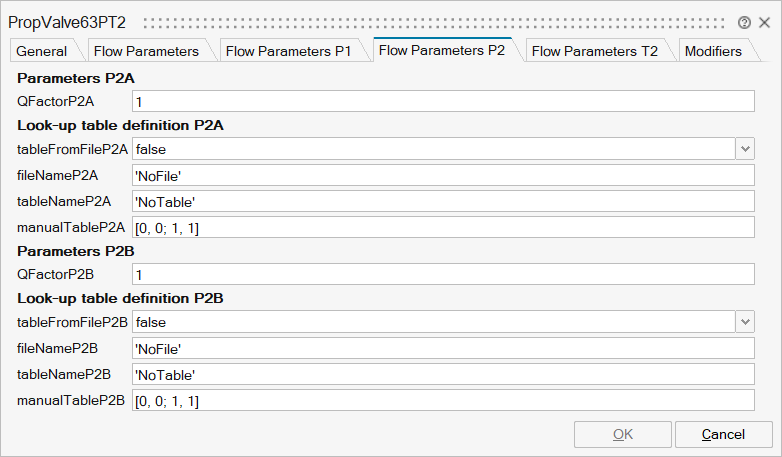782x457 pixels.
Task: Select the Flow Parameters P1 tab
Action: tap(289, 51)
